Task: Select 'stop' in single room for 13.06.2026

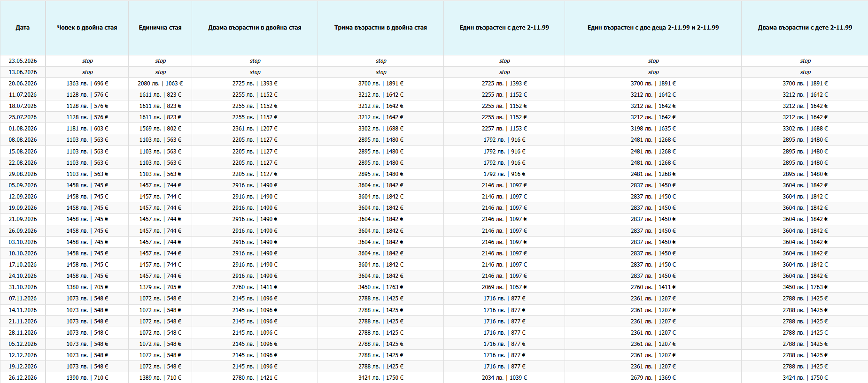Action: point(160,72)
